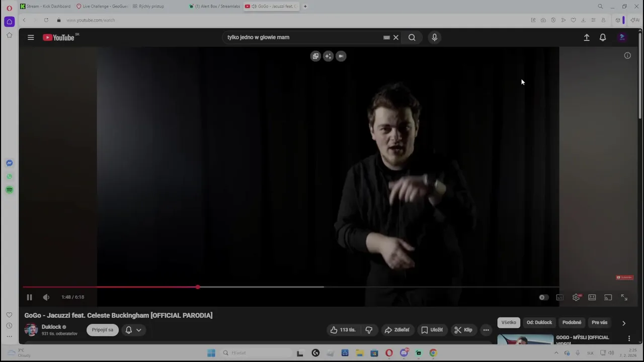Image resolution: width=644 pixels, height=362 pixels.
Task: Open File Explorer from the taskbar
Action: [x=360, y=353]
